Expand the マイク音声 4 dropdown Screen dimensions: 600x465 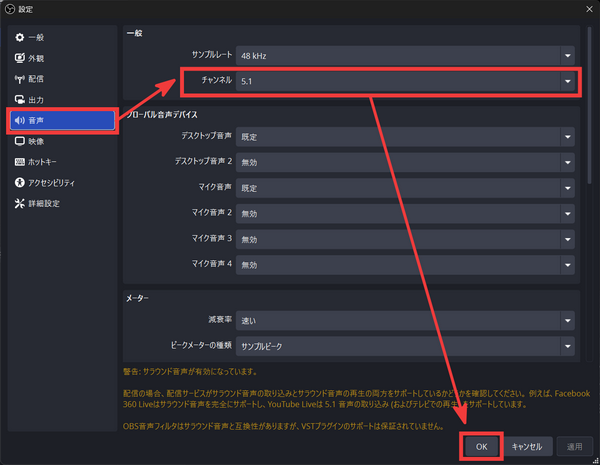click(x=405, y=265)
